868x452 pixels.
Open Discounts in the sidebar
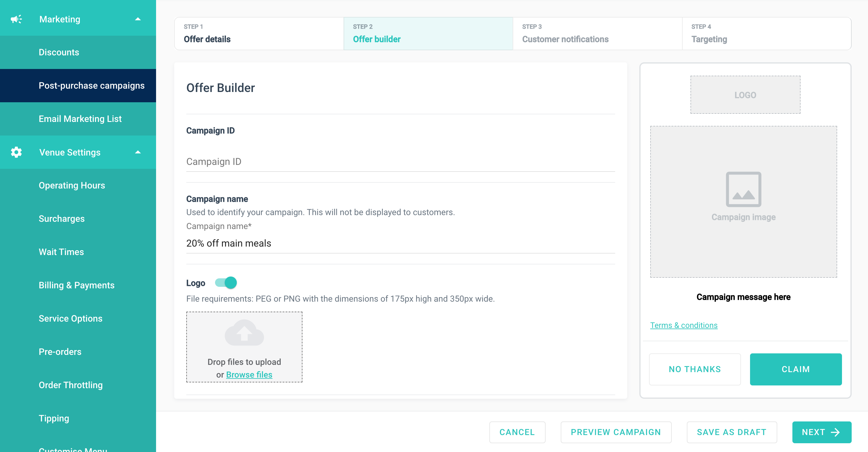pyautogui.click(x=59, y=52)
